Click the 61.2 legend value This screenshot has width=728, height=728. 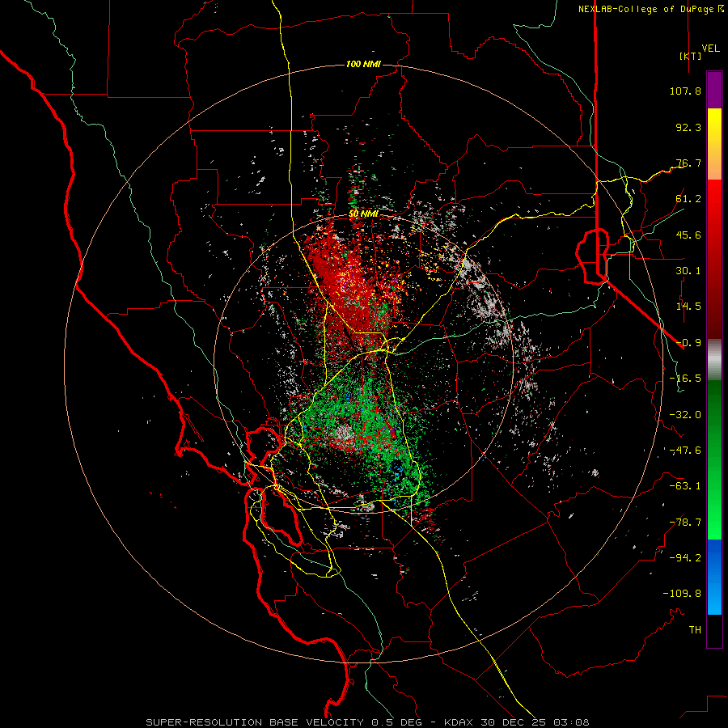[x=688, y=199]
